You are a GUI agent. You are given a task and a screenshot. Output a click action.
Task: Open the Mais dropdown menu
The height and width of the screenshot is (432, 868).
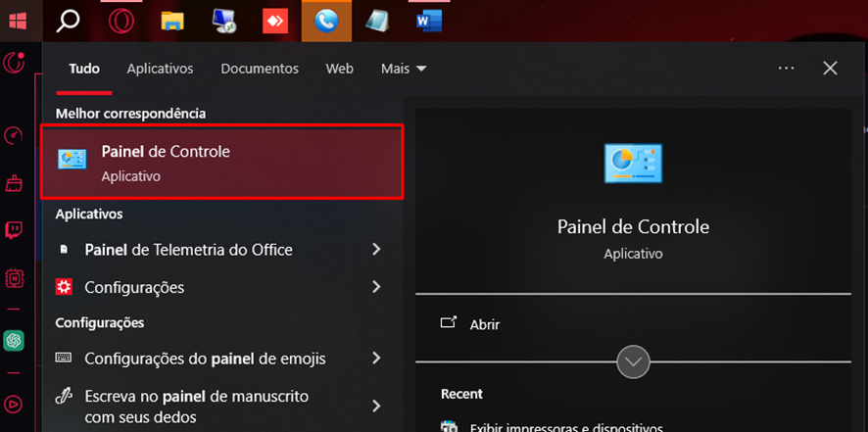point(404,69)
